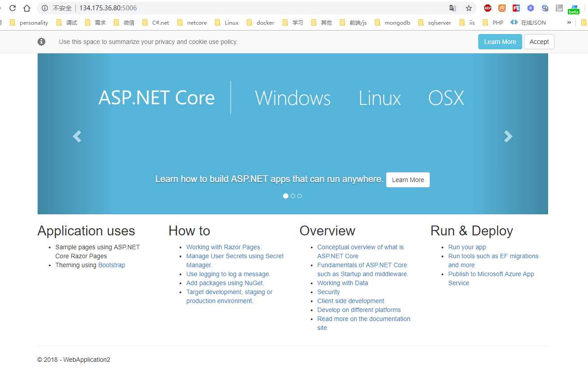Open the purple hexagon R extension
Screen dimensions: 588x369
coord(531,8)
